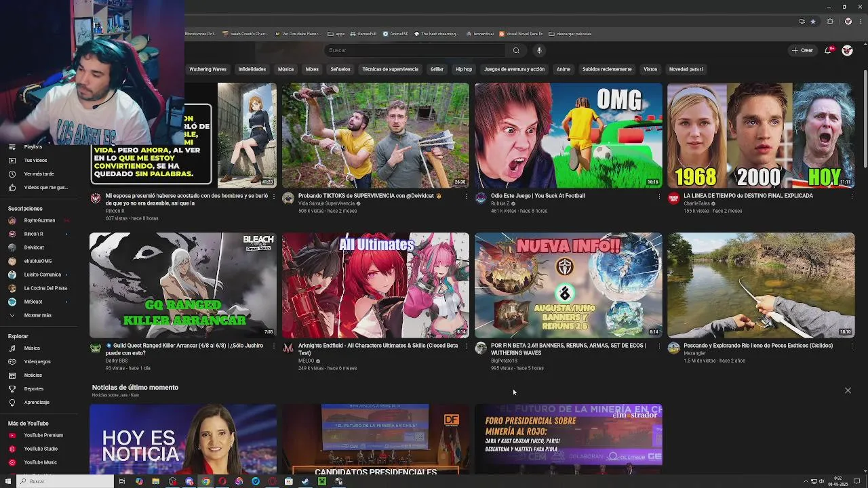Select the Anime filter chip
The height and width of the screenshot is (488, 868).
(564, 69)
